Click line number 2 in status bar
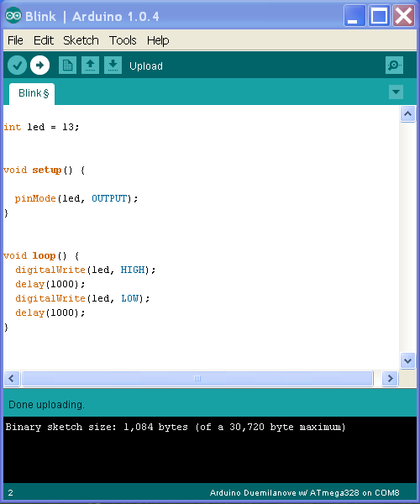 pyautogui.click(x=11, y=493)
